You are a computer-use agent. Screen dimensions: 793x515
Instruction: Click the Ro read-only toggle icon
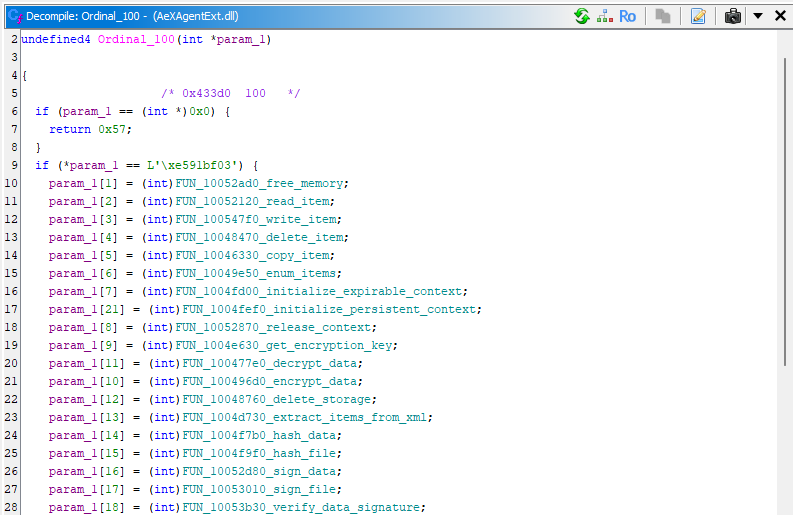coord(627,16)
